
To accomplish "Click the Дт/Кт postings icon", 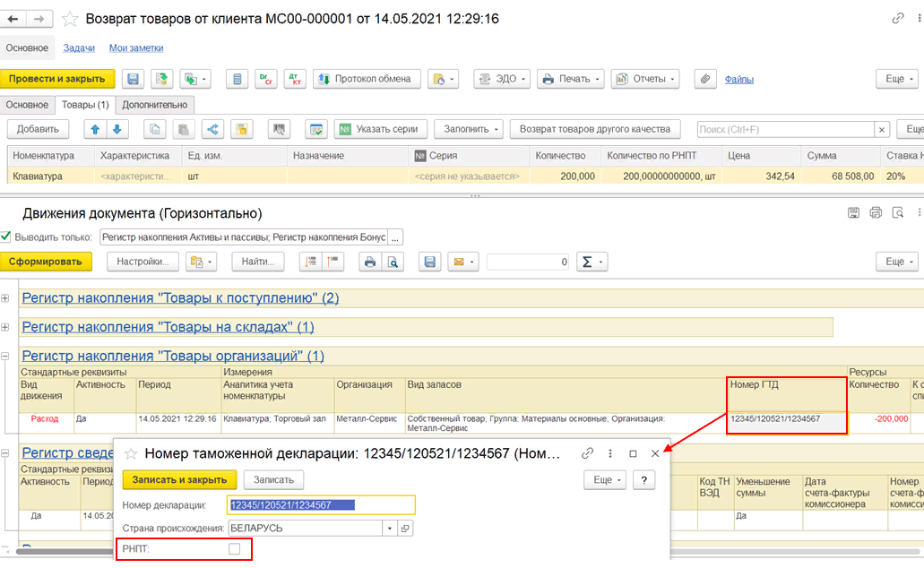I will pyautogui.click(x=294, y=79).
